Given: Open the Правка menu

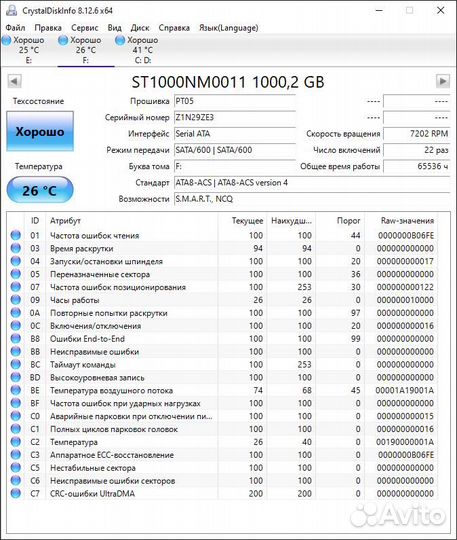Looking at the screenshot, I should (48, 28).
